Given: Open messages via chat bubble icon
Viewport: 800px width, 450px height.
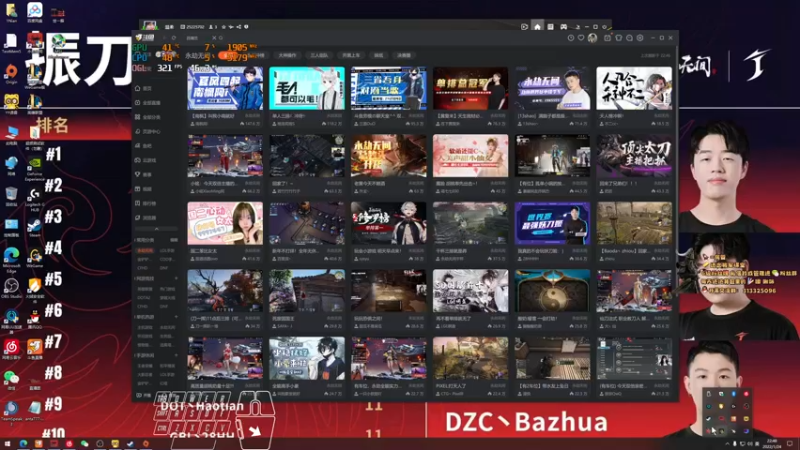Looking at the screenshot, I should click(x=630, y=38).
